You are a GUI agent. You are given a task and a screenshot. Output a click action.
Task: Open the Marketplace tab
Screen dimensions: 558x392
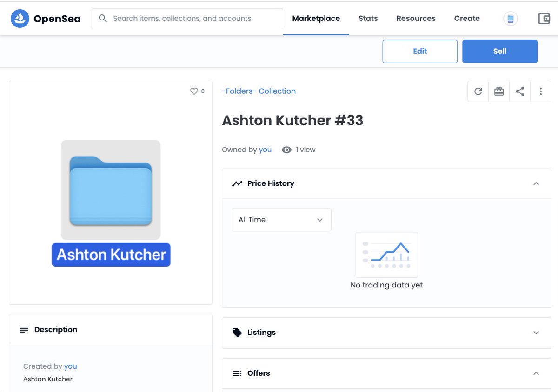coord(316,19)
